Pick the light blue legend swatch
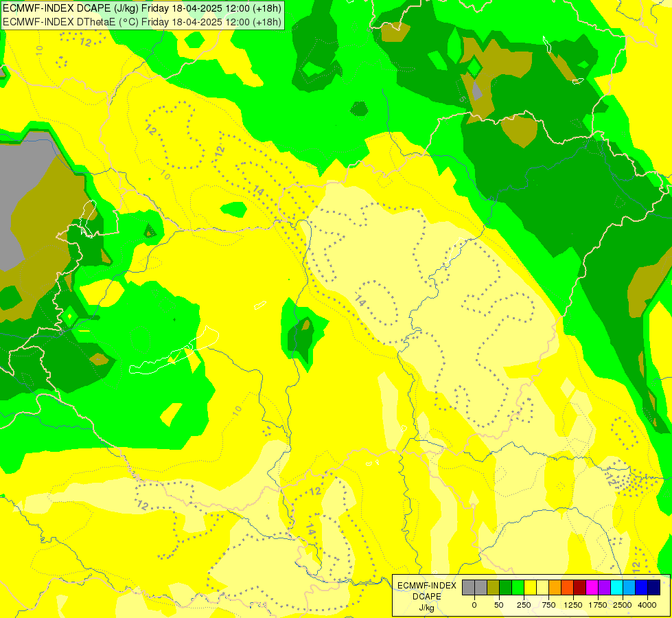 (629, 587)
